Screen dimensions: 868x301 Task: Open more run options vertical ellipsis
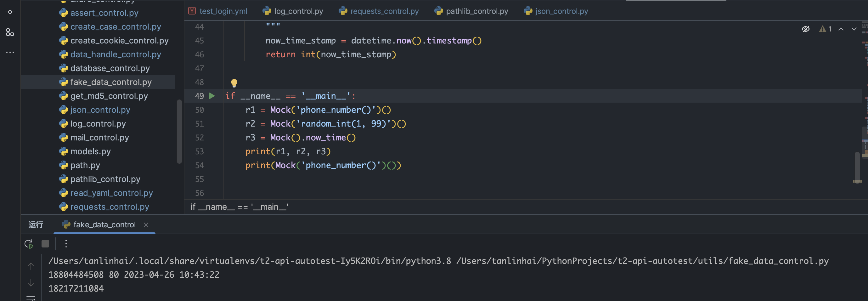(x=66, y=244)
